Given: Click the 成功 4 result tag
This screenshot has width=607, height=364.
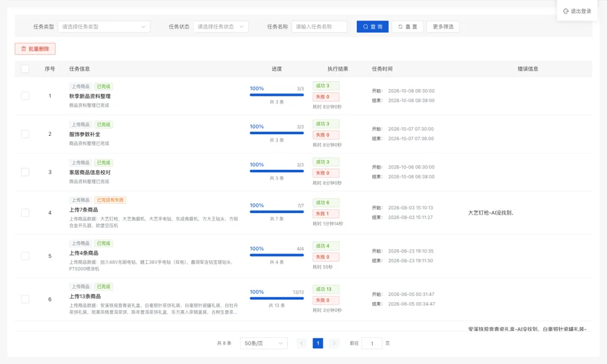Looking at the screenshot, I should pos(326,246).
